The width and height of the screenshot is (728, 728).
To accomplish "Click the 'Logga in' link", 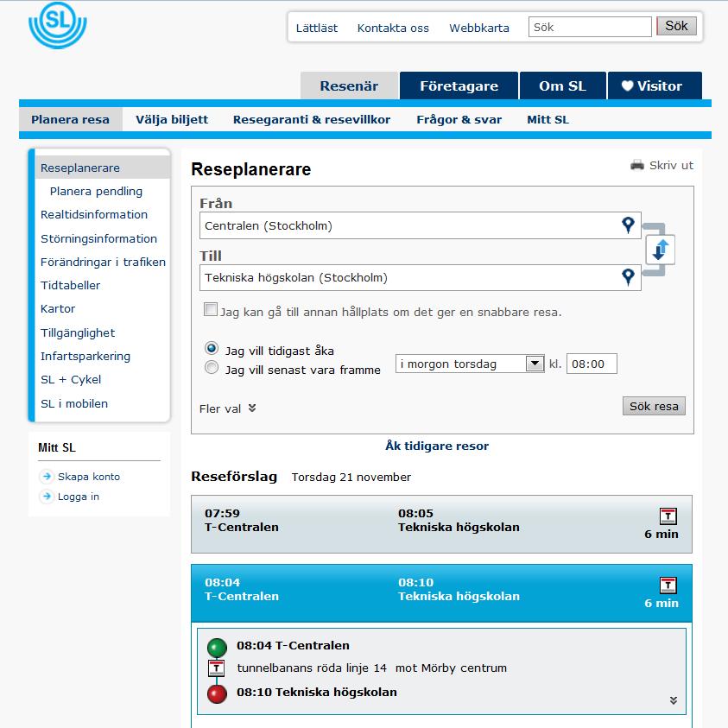I will pos(79,497).
